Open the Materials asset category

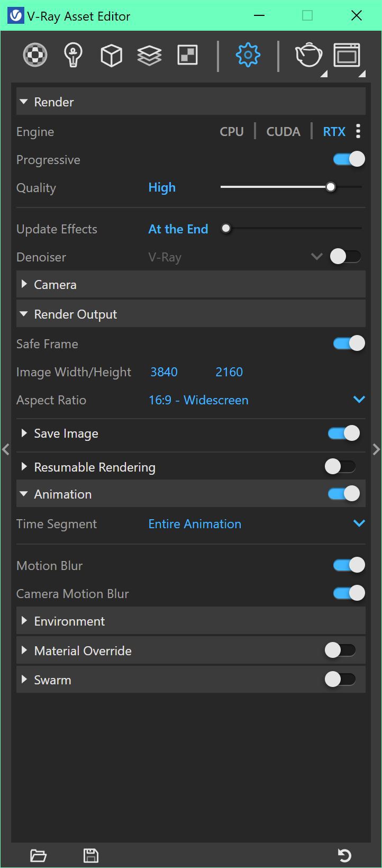click(x=35, y=55)
